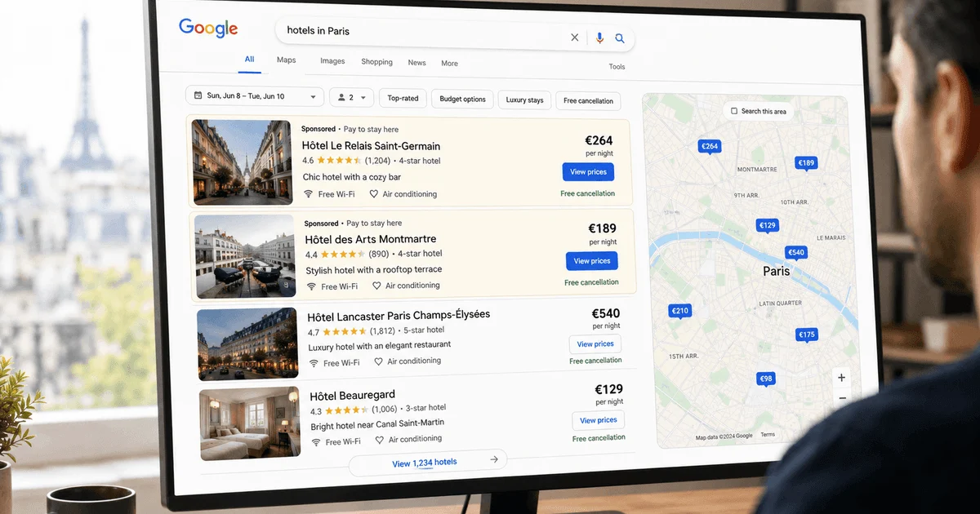
Task: Toggle the Luxury stays filter chip
Action: point(524,100)
